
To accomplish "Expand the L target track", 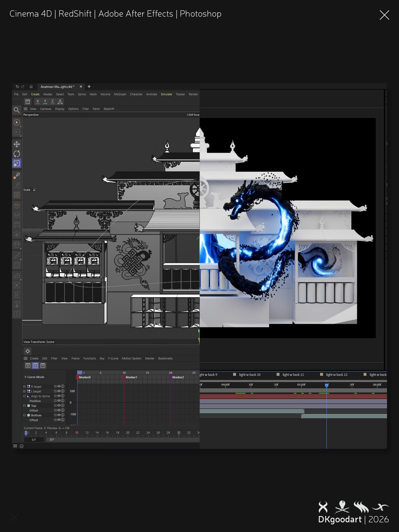I will pos(24,391).
